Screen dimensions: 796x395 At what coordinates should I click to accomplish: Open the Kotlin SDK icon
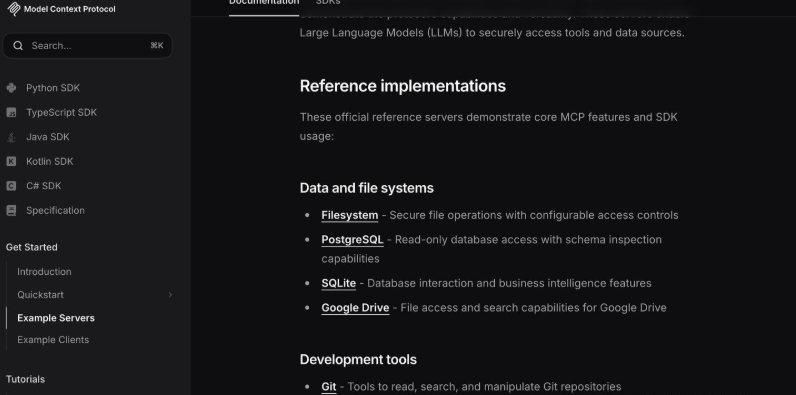click(11, 161)
